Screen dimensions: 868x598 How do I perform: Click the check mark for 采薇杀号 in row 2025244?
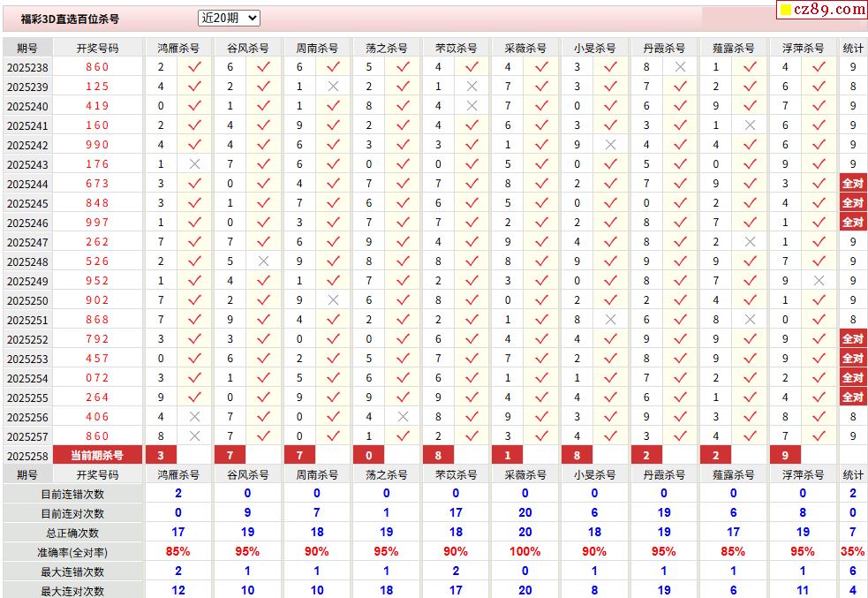[541, 183]
